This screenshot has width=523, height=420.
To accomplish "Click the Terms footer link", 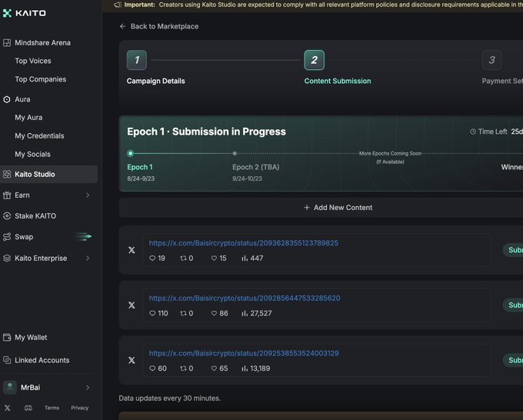I will point(52,408).
